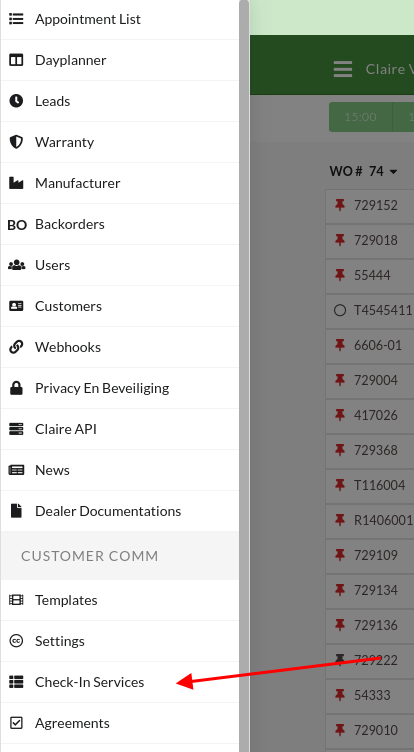
Task: Expand the WO # sort dropdown arrow
Action: click(393, 171)
